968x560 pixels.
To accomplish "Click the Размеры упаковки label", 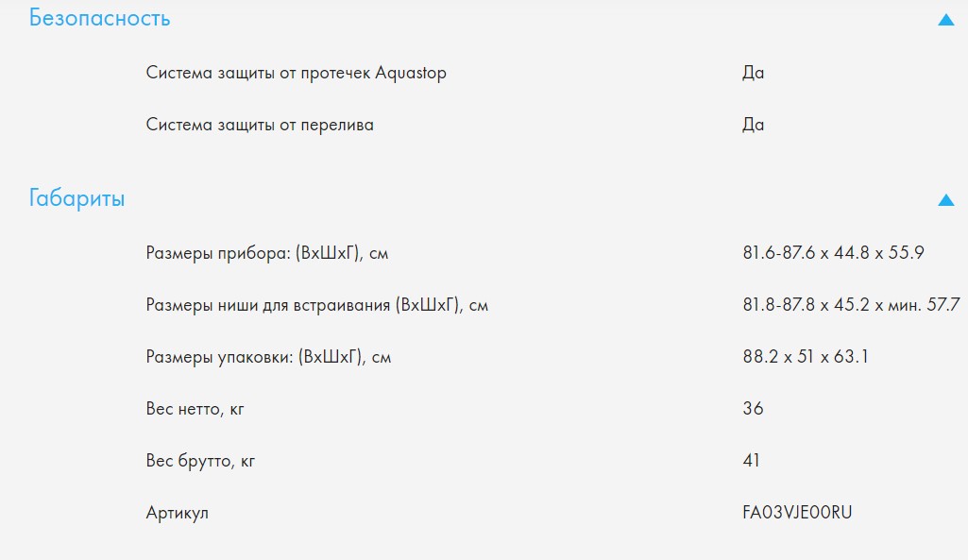I will [x=268, y=357].
